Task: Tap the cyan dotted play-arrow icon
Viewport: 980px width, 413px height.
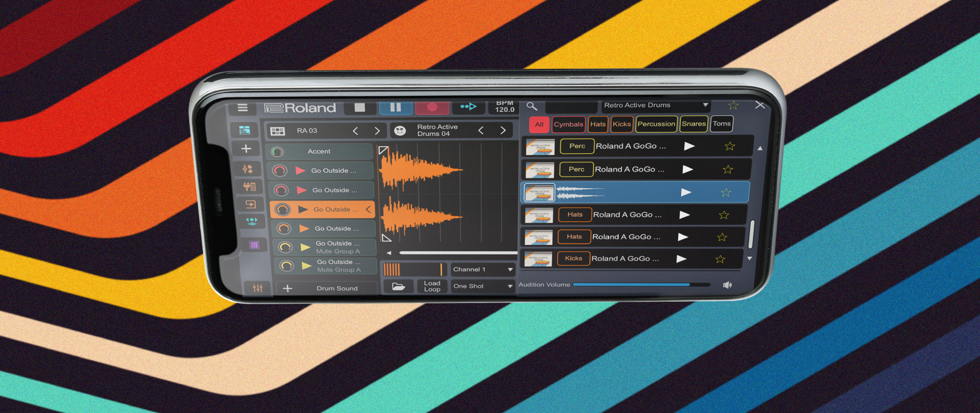Action: (468, 107)
